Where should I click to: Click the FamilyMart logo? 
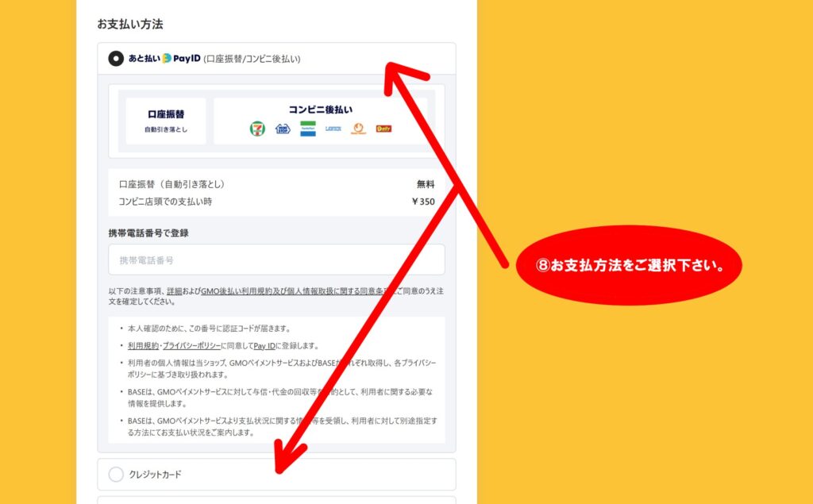click(308, 129)
